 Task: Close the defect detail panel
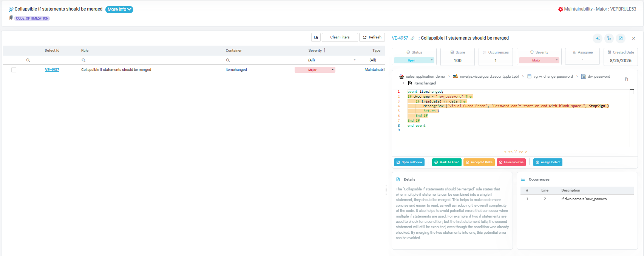click(x=633, y=38)
